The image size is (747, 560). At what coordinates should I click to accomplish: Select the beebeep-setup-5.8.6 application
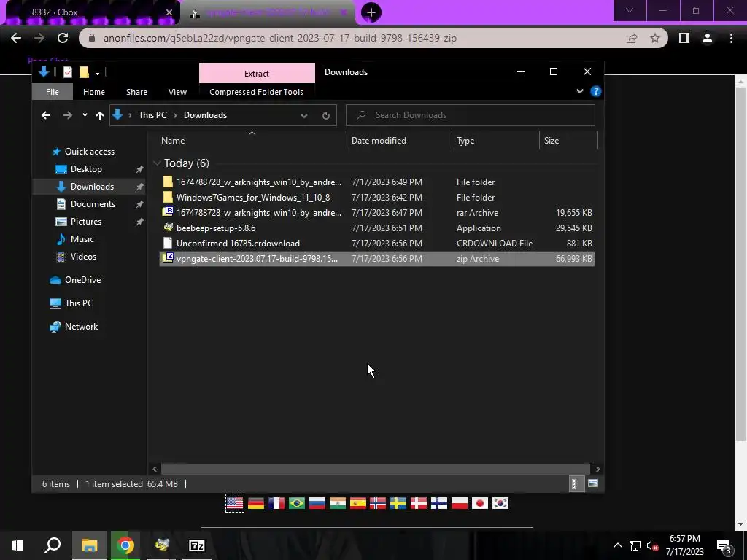376,228
